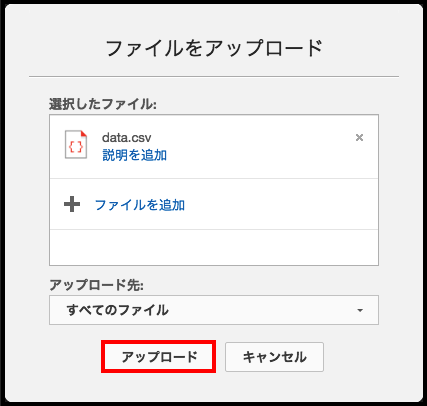427x406 pixels.
Task: Click the data.csv file type icon
Action: (x=76, y=144)
